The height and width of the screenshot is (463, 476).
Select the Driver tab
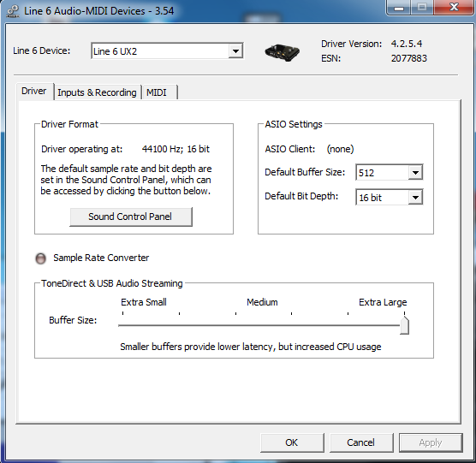point(34,91)
